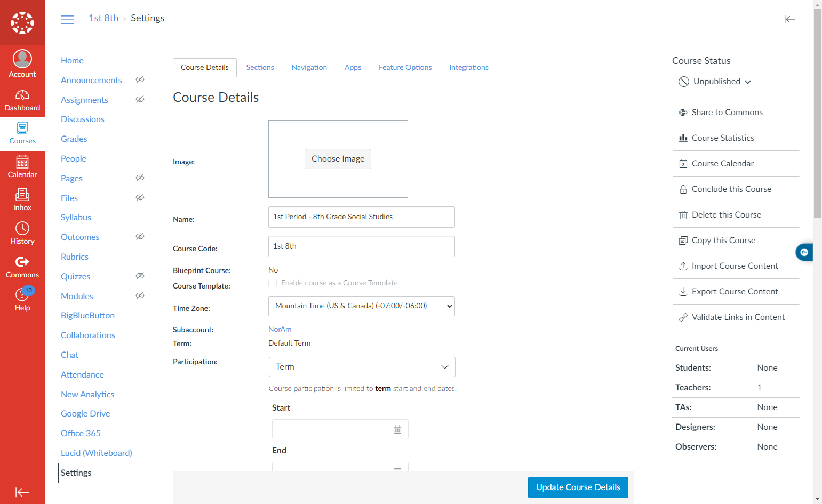Switch to the Navigation tab
822x504 pixels.
click(309, 68)
